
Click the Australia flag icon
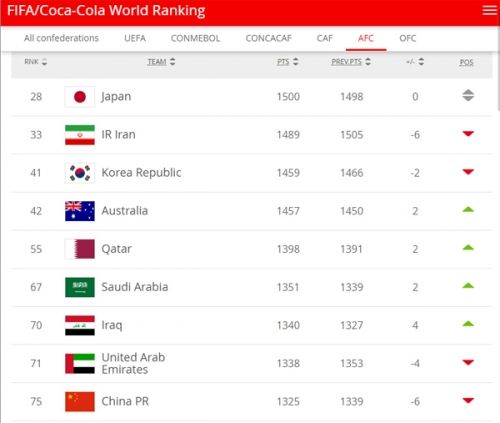tap(80, 211)
